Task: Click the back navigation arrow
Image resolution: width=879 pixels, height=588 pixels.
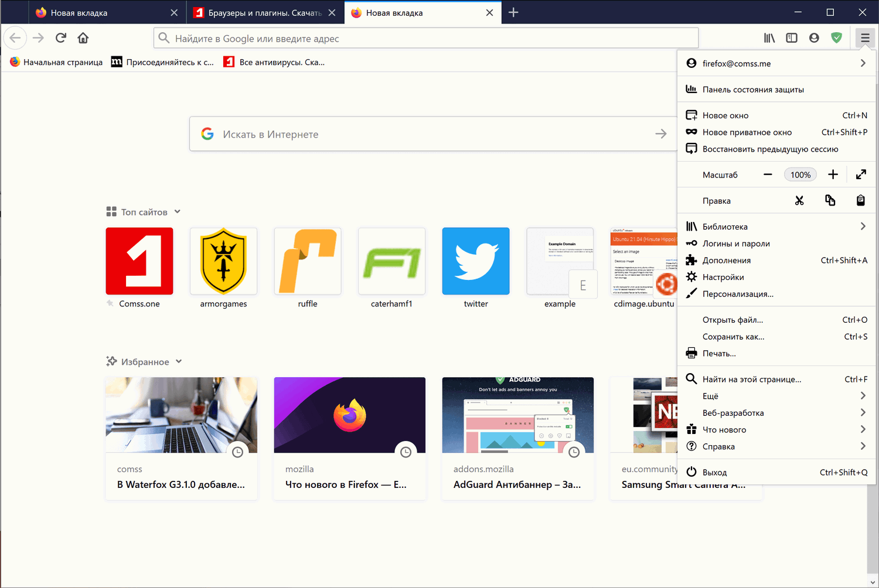Action: [x=15, y=38]
